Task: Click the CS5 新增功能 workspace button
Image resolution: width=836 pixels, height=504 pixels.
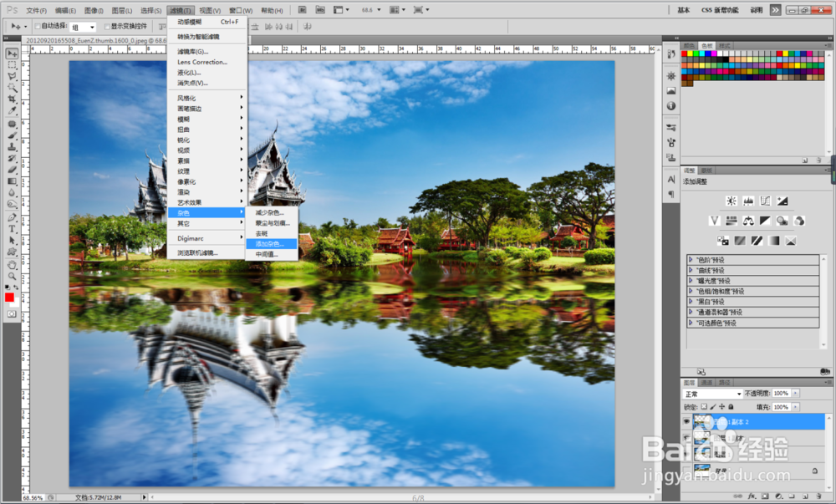Action: [x=720, y=9]
